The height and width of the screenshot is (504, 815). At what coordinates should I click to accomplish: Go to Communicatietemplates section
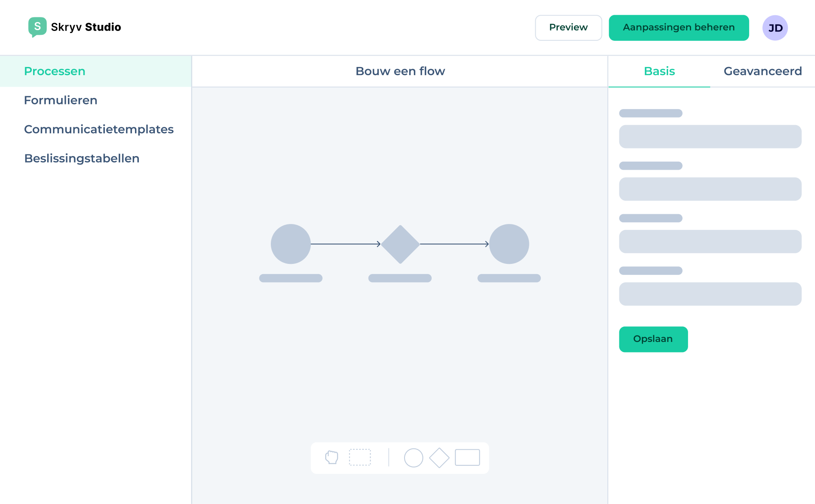[99, 129]
